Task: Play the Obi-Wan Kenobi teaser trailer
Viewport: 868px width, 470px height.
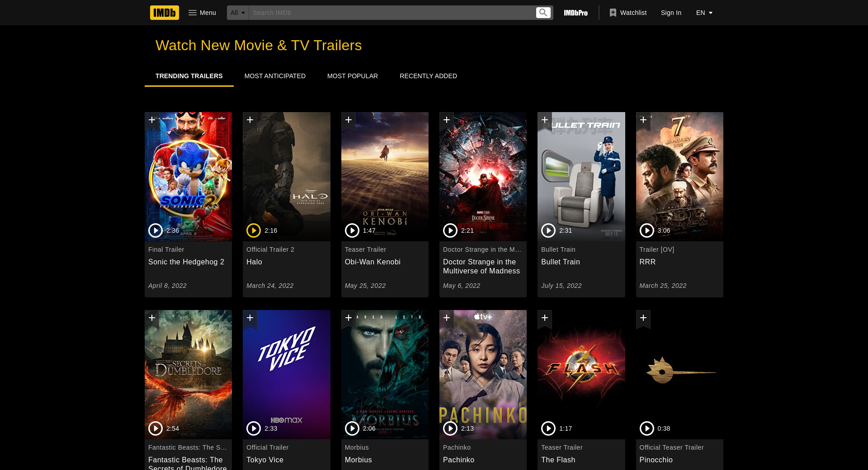Action: click(x=352, y=230)
